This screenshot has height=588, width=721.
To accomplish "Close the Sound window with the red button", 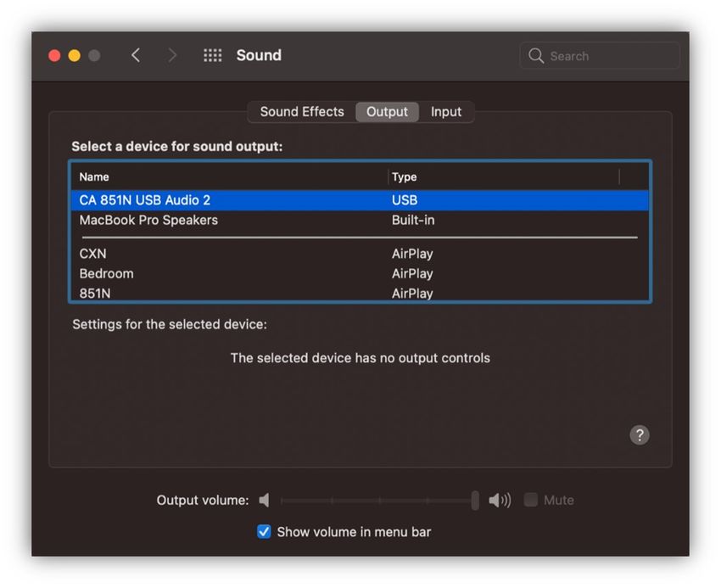I will tap(54, 56).
